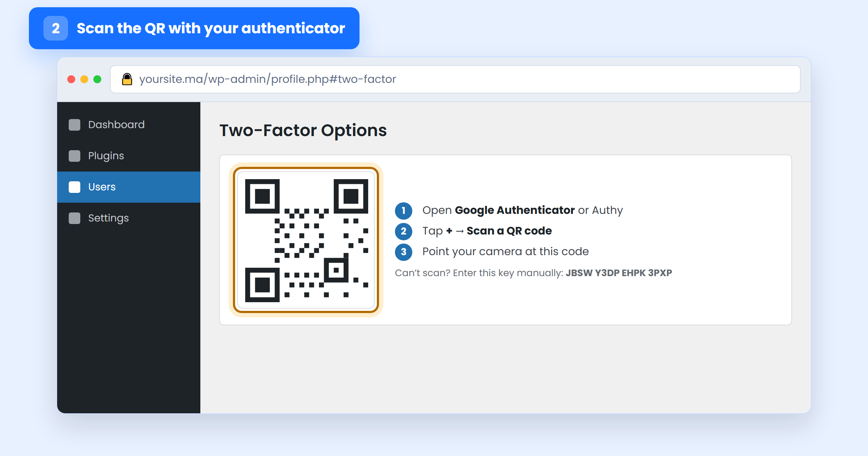Click "Point your camera at this code" text
Screen dimensions: 868x456
pos(506,252)
